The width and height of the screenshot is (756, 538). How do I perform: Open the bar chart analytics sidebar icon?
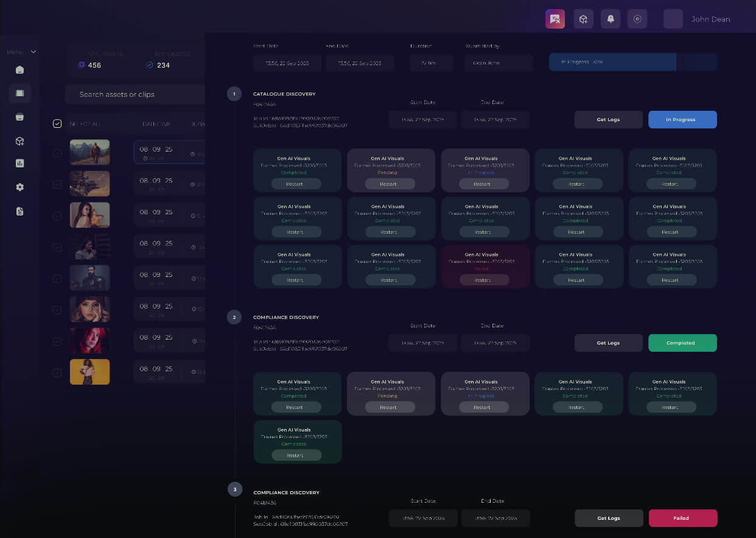pyautogui.click(x=19, y=163)
